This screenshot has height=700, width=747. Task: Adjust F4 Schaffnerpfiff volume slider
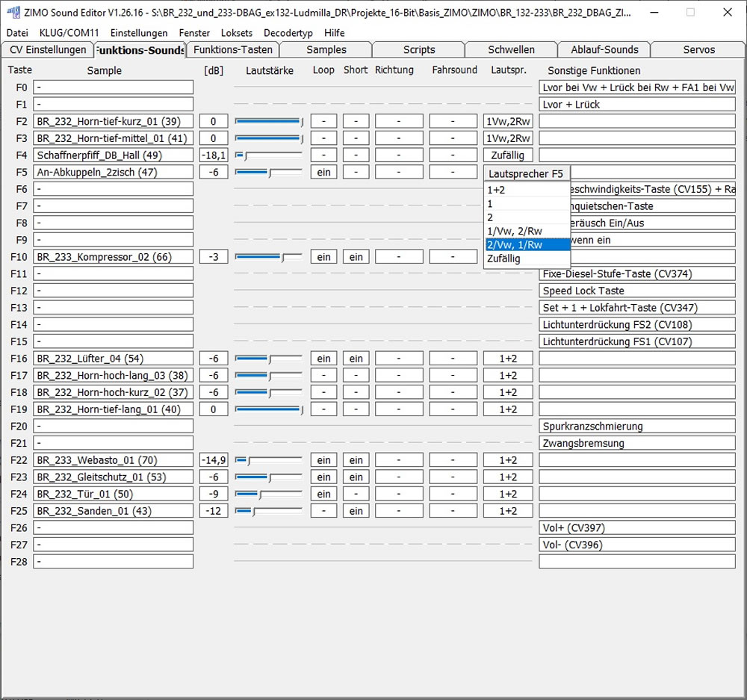point(269,155)
